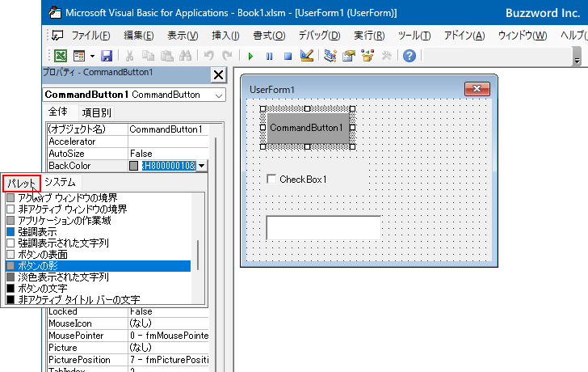Switch to the 項目別 properties tab
588x372 pixels.
tap(96, 112)
